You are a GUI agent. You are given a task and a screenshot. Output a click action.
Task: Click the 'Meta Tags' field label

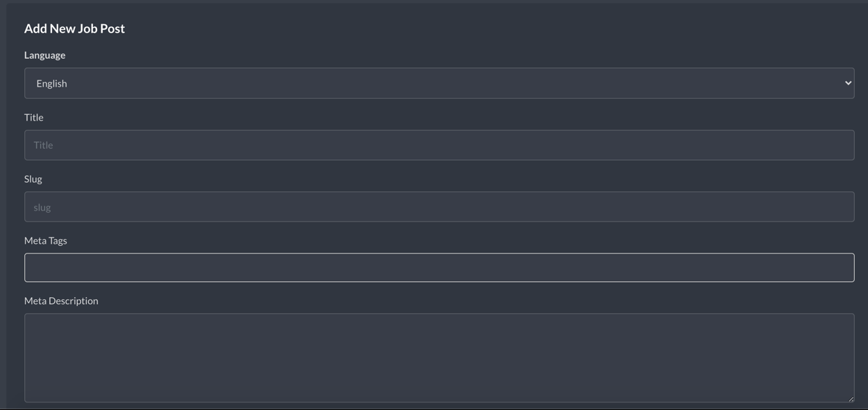[45, 240]
